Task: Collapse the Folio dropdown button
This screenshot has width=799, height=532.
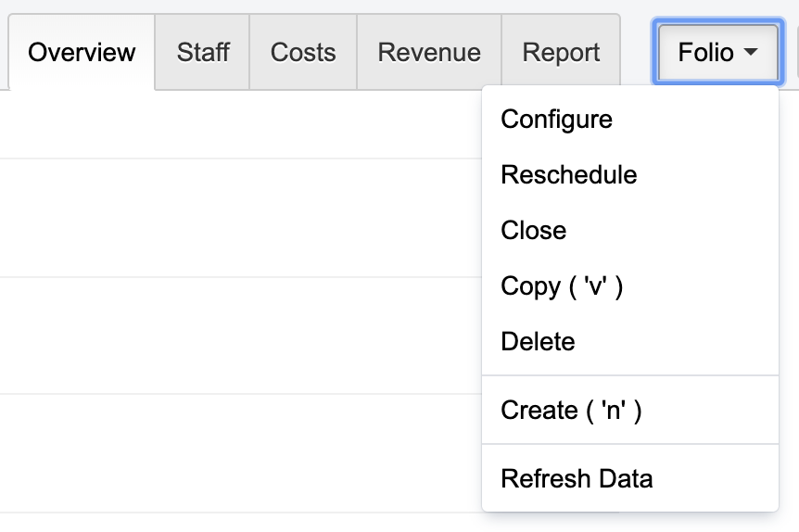Action: 718,53
